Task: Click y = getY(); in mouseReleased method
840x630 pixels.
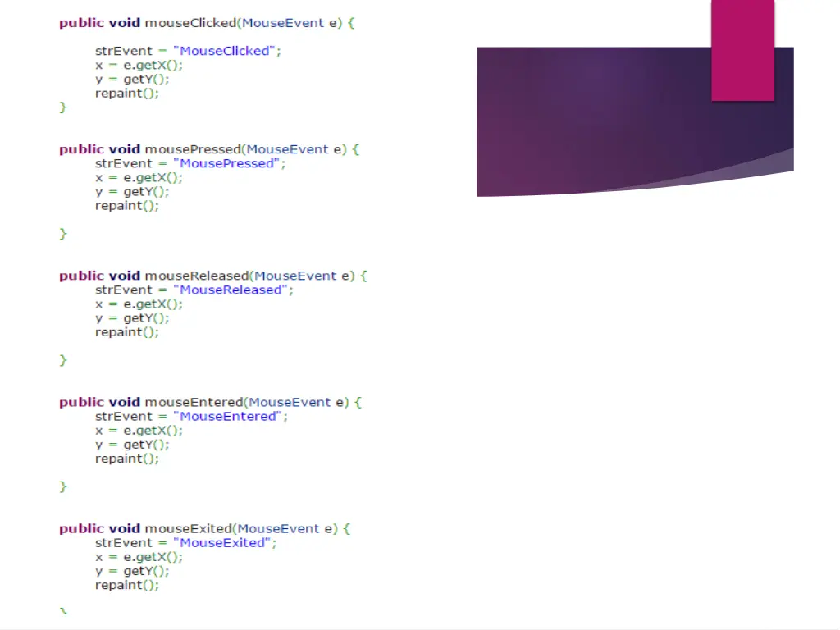Action: pos(132,318)
